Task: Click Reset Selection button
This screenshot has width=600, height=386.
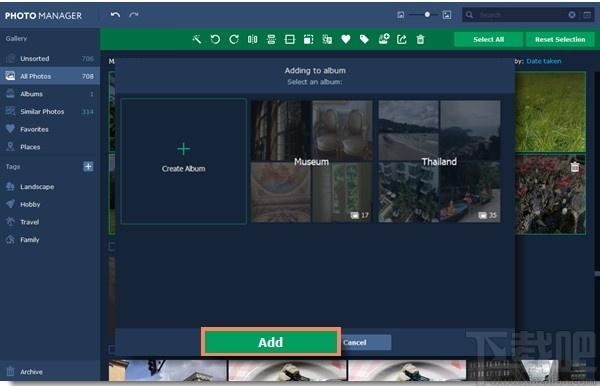Action: 560,39
